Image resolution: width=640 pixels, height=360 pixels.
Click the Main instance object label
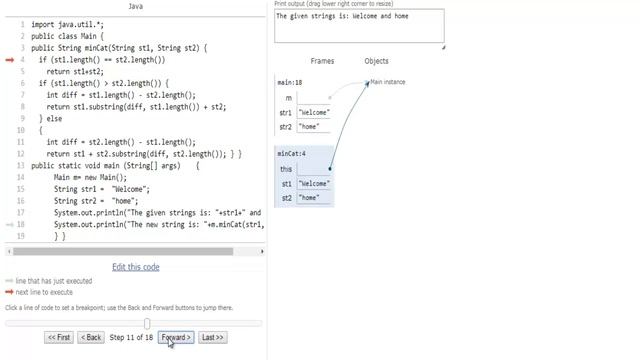pyautogui.click(x=388, y=82)
